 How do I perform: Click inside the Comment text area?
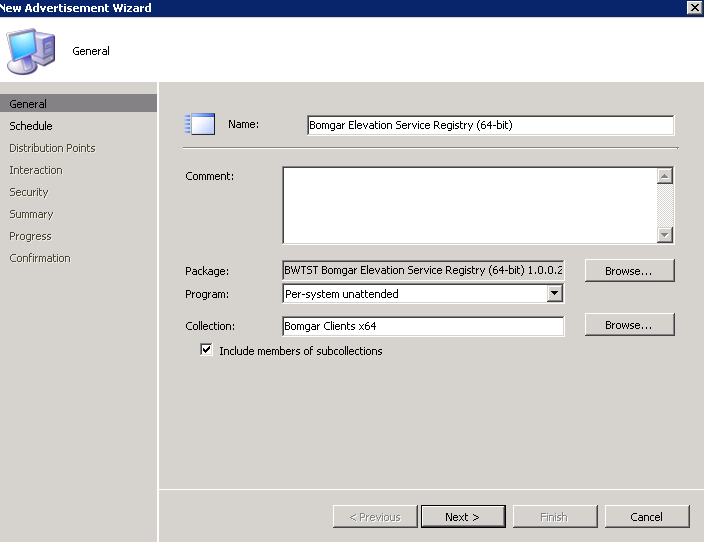click(470, 205)
